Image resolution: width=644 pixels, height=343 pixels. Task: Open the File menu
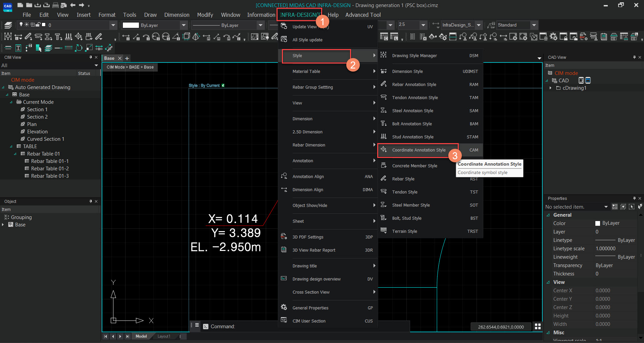pyautogui.click(x=27, y=15)
